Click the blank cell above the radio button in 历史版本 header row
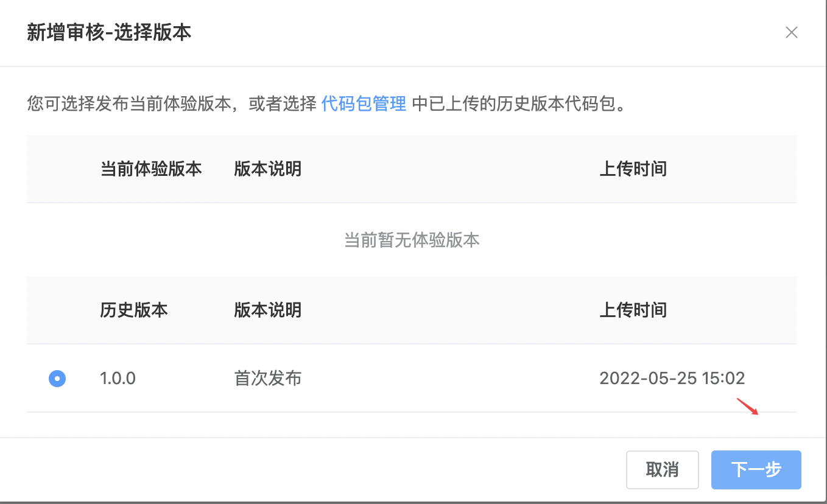This screenshot has width=827, height=504. pos(57,310)
